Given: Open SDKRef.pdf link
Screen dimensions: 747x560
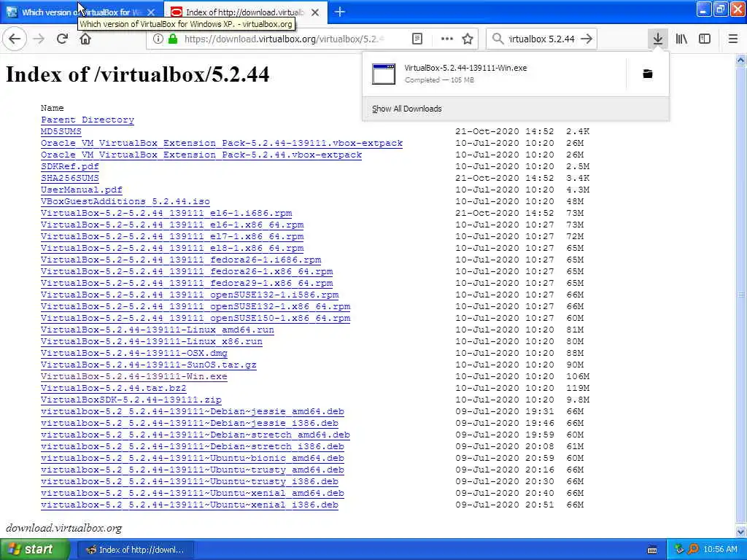Looking at the screenshot, I should click(x=69, y=167).
